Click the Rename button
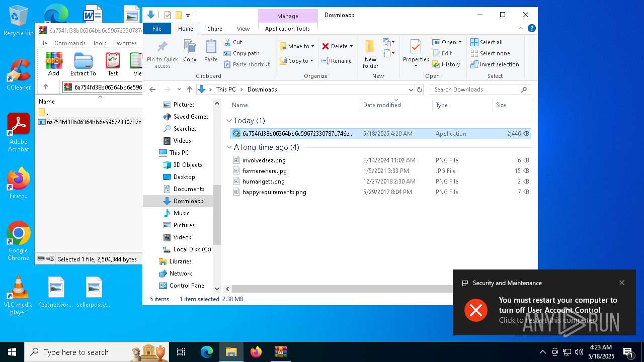644x362 pixels. (337, 61)
